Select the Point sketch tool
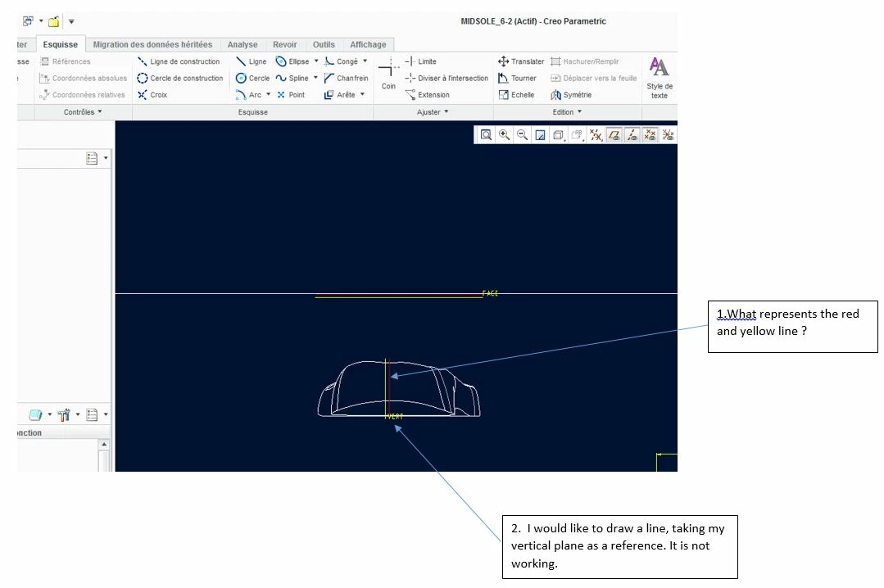The image size is (884, 588). coord(290,95)
